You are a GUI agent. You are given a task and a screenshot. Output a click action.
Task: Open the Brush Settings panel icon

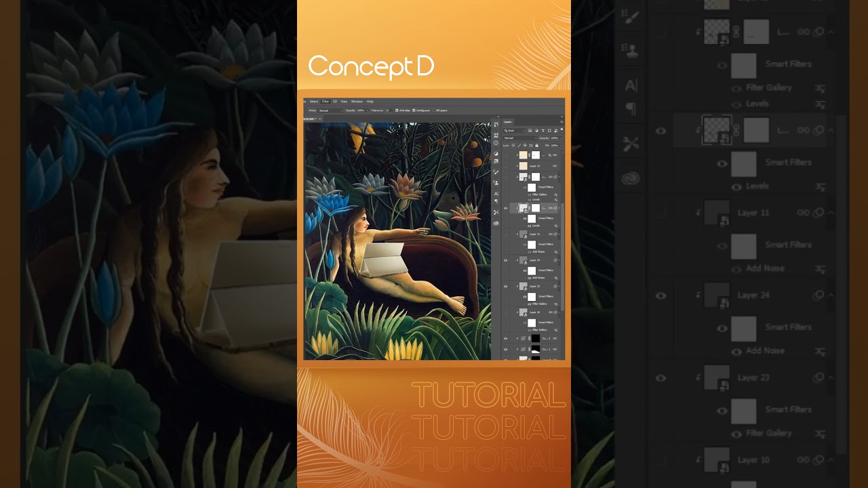496,172
